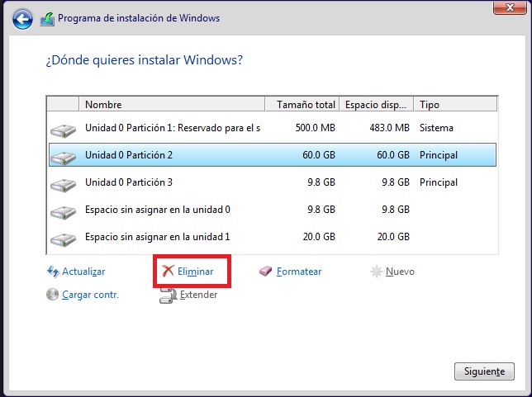The width and height of the screenshot is (532, 397).
Task: Select Espacio sin asignar en la unidad 1
Action: 273,237
